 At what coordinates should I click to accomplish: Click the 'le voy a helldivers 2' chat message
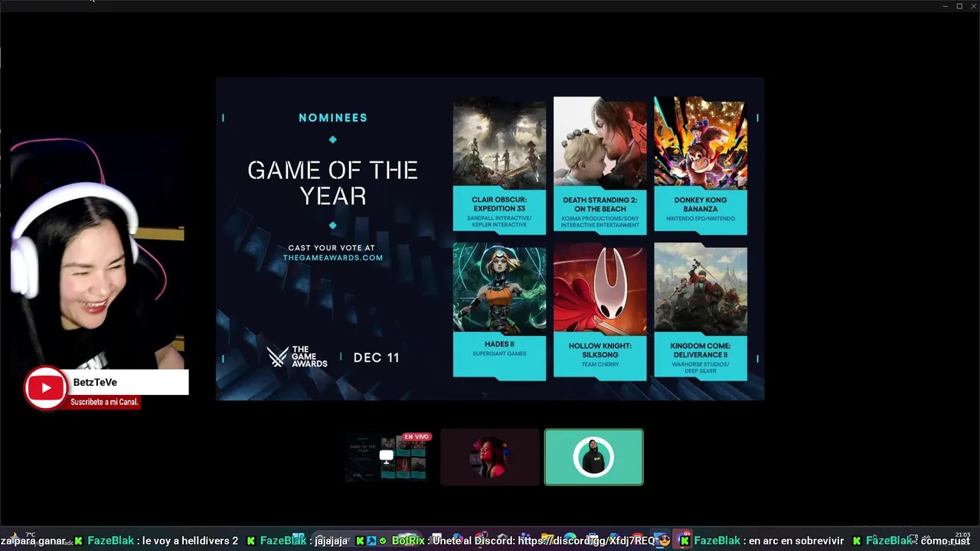[x=191, y=540]
